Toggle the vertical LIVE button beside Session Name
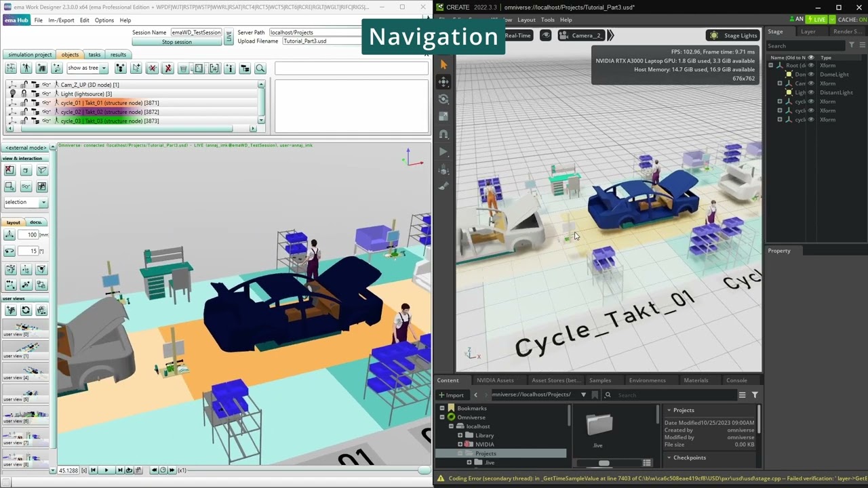868x488 pixels. [x=229, y=37]
